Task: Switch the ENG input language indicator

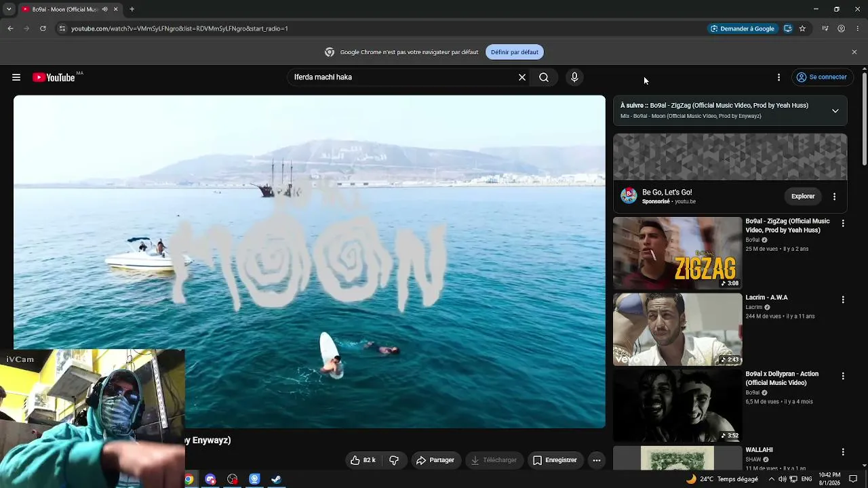Action: coord(806,479)
